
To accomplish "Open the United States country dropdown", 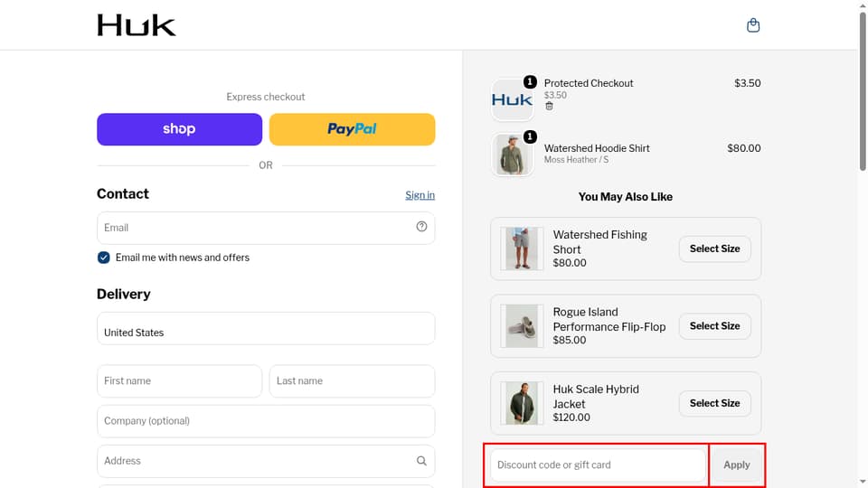I will [x=266, y=329].
